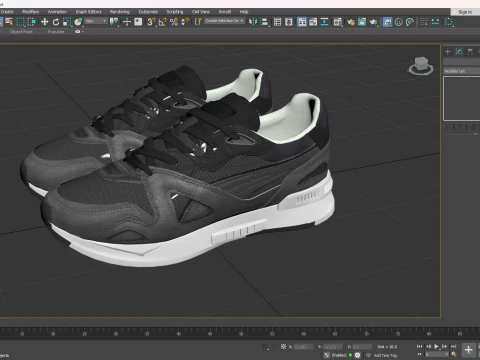Toggle the Ribbon display icon
The image size is (480, 360).
302,22
